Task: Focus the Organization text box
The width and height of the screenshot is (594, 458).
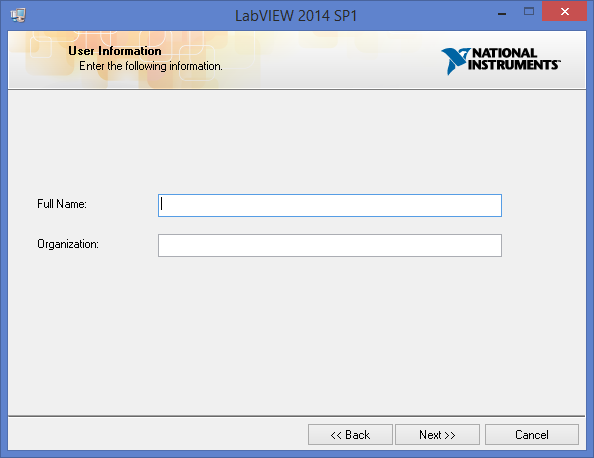Action: [x=330, y=245]
